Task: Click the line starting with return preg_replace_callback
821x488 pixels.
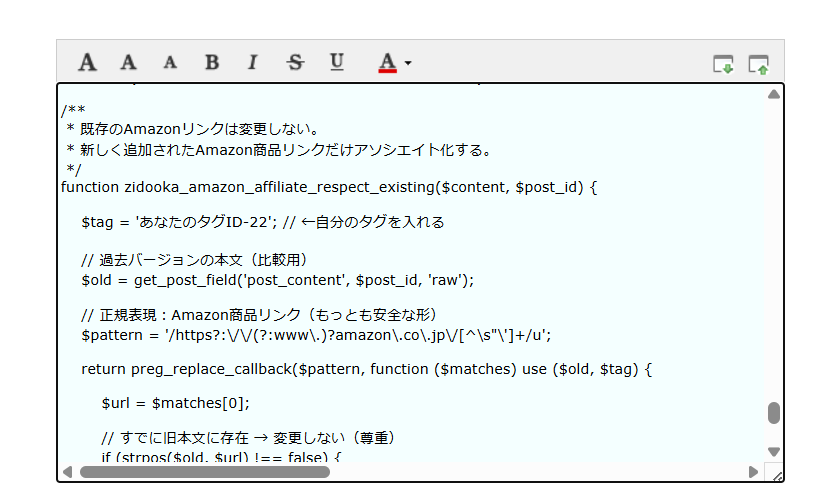Action: click(366, 369)
